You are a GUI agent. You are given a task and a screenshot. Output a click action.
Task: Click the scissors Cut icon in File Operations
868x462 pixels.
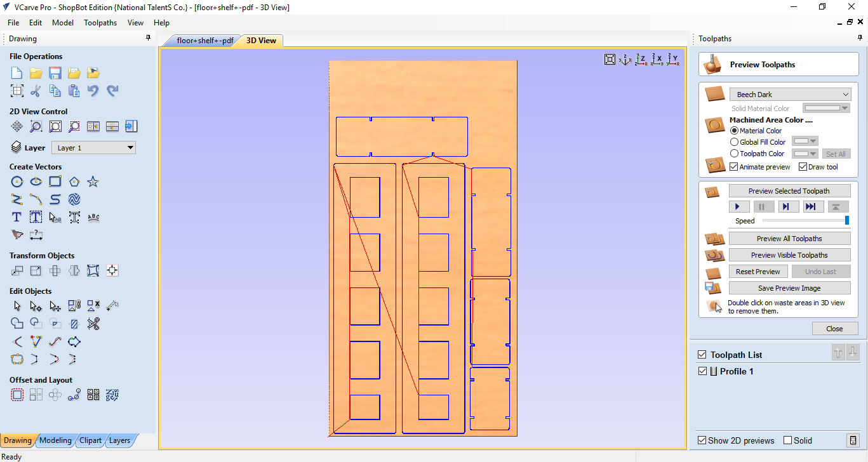[x=36, y=91]
